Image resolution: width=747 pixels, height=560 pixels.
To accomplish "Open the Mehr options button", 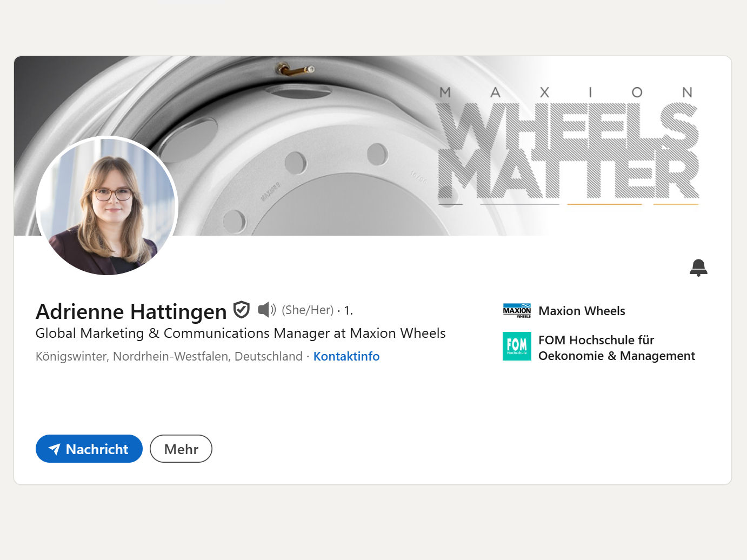I will tap(181, 449).
